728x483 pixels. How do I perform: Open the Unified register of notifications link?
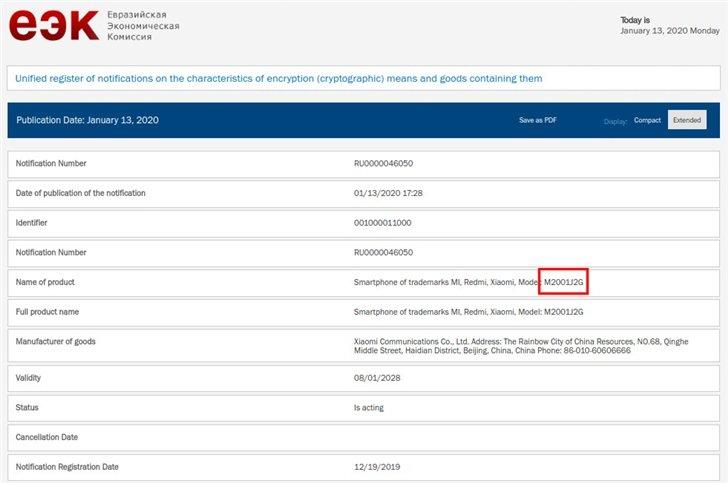pyautogui.click(x=279, y=78)
